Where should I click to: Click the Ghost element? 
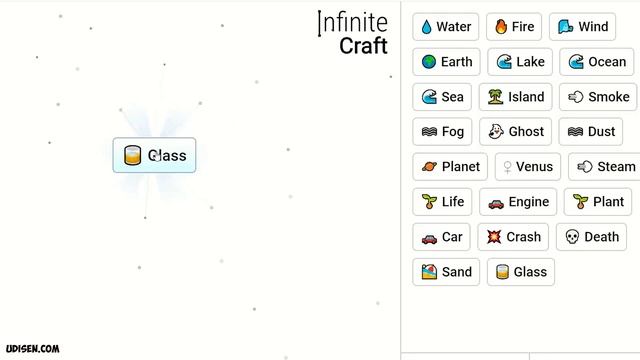tap(516, 131)
